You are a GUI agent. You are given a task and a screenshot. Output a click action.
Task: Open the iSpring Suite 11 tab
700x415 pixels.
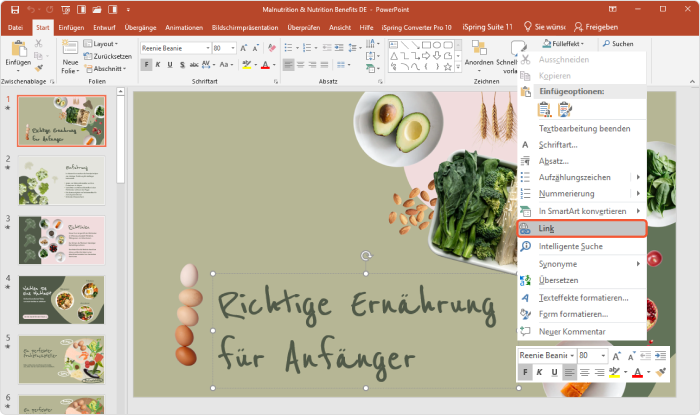coord(488,27)
